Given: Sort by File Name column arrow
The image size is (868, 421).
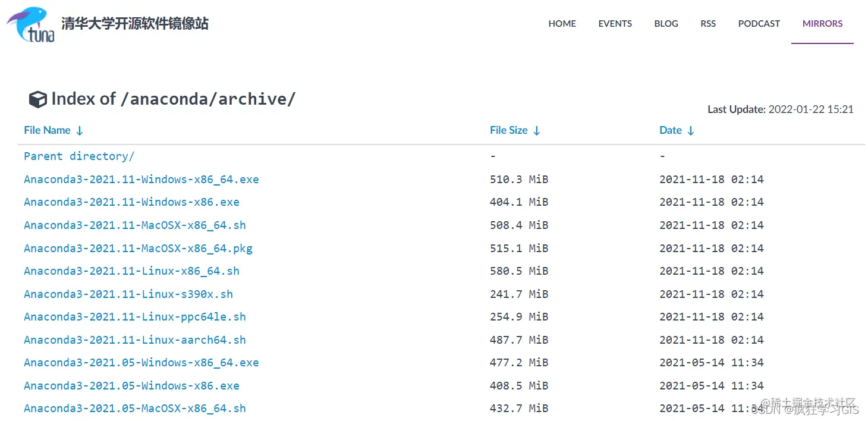Looking at the screenshot, I should point(80,131).
